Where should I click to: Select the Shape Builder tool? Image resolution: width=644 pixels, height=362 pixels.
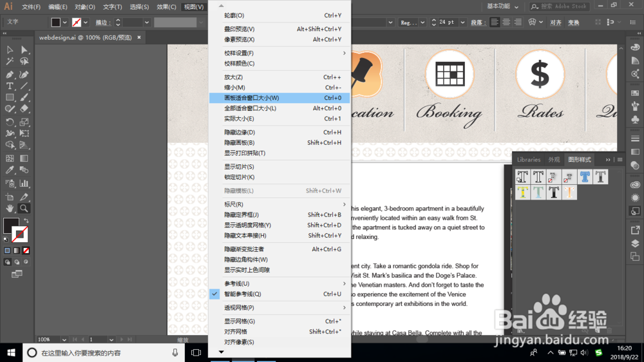[10, 145]
